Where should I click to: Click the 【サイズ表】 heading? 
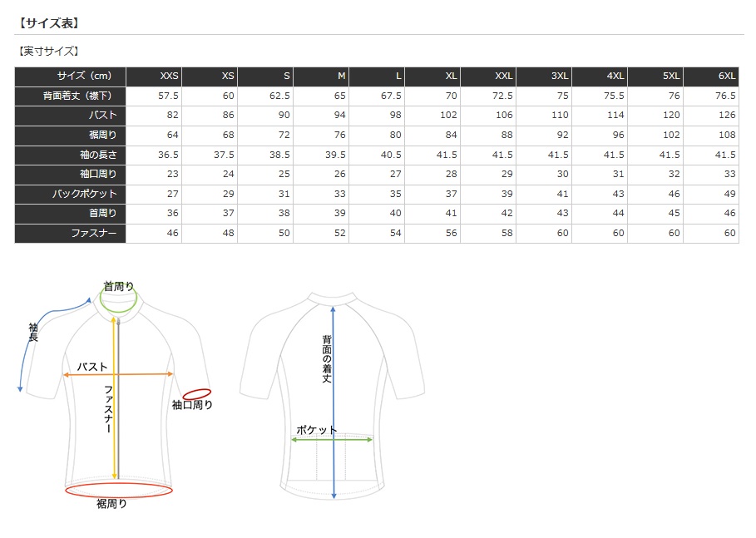(48, 22)
